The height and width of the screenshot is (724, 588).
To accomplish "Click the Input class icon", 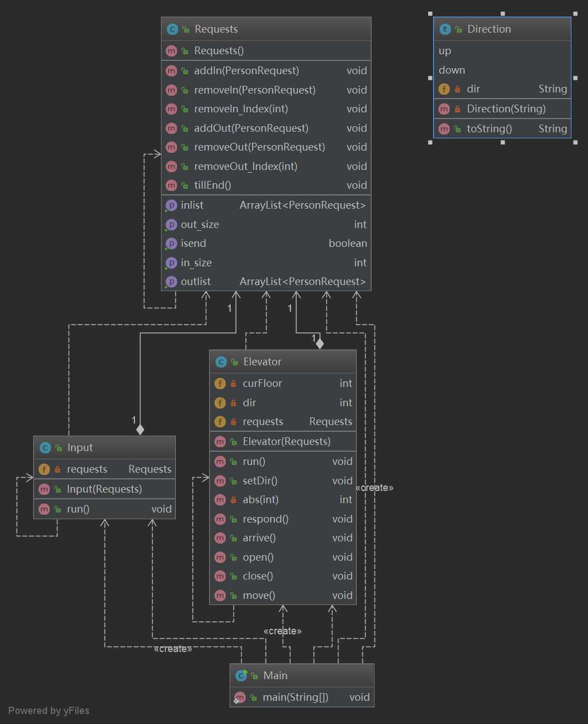I will 45,448.
